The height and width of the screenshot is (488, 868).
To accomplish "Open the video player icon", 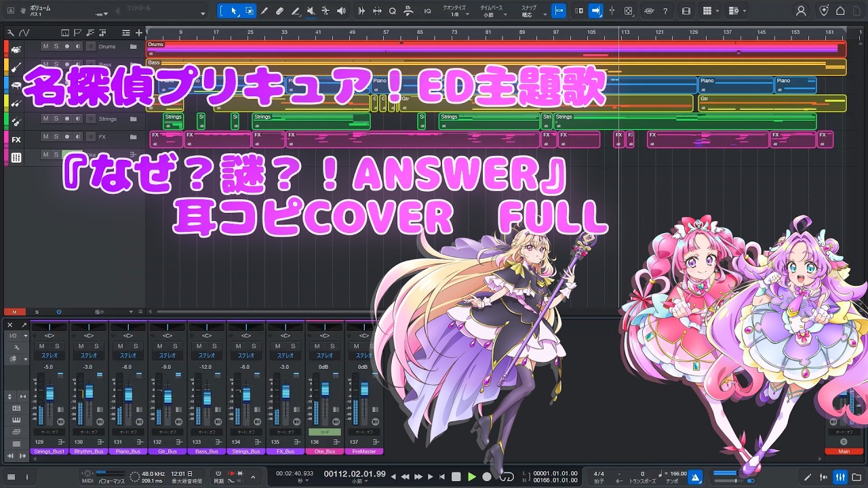I will tap(686, 11).
